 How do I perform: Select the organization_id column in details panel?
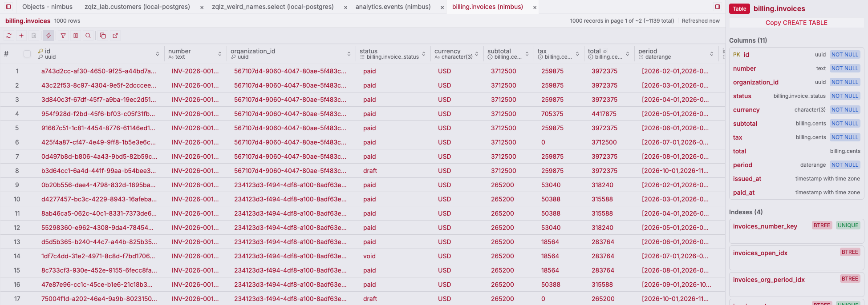coord(796,82)
